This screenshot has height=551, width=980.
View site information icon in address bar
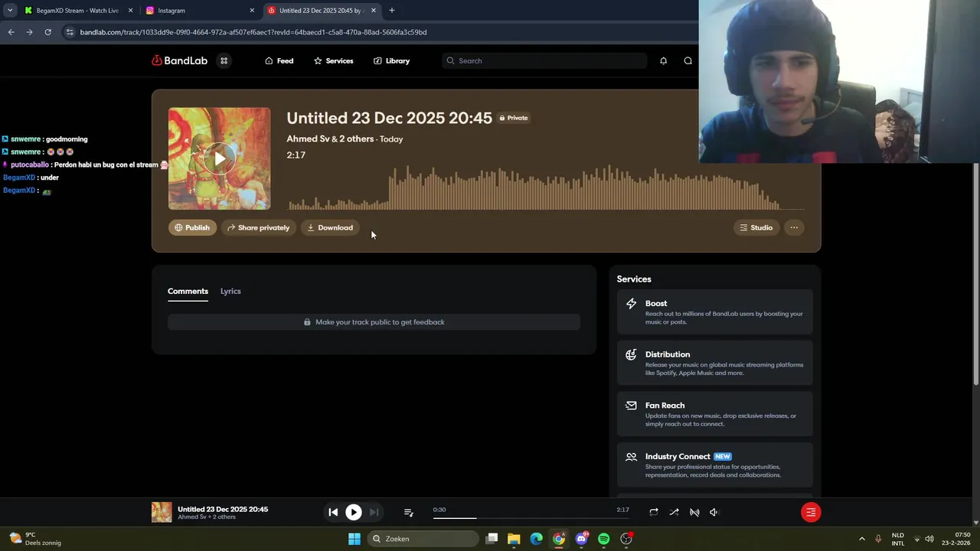pos(70,32)
